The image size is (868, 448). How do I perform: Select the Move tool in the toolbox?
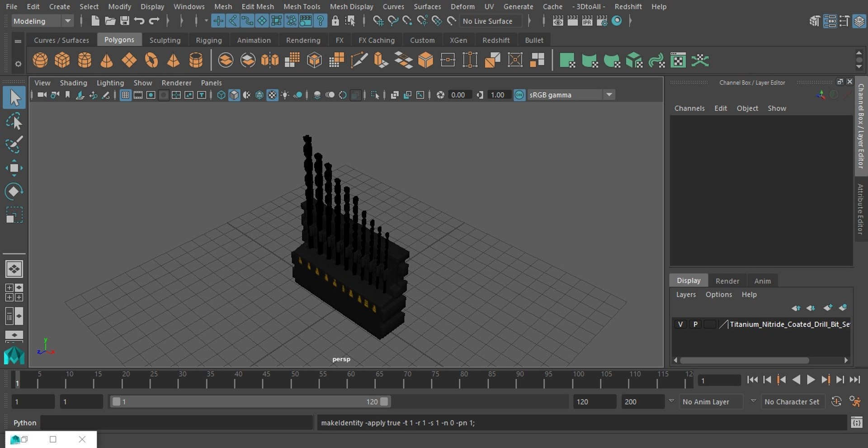[14, 168]
